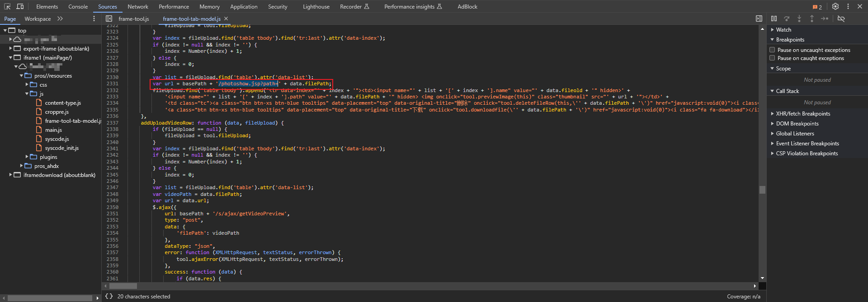
Task: Toggle the device toolbar icon
Action: point(20,6)
